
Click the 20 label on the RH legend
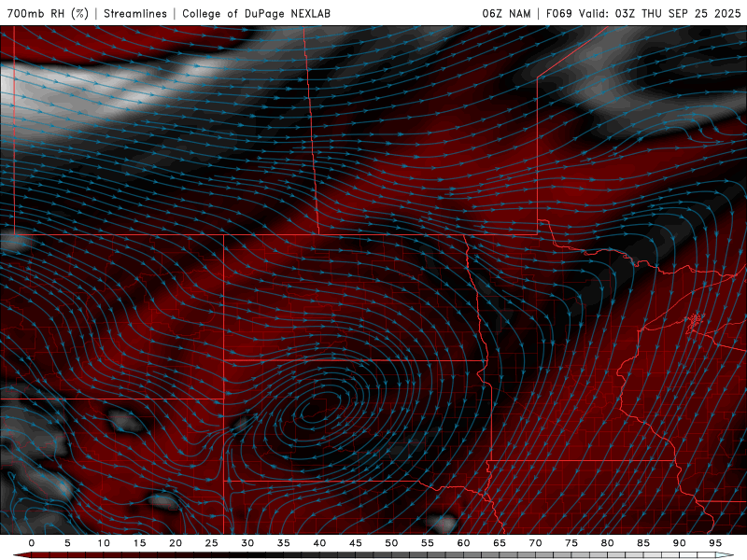point(176,543)
